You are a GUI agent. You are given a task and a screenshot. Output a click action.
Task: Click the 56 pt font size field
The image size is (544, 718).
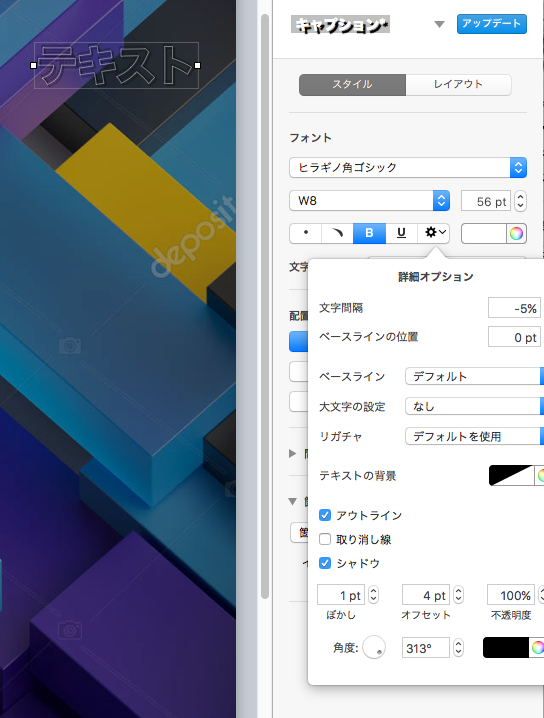486,201
